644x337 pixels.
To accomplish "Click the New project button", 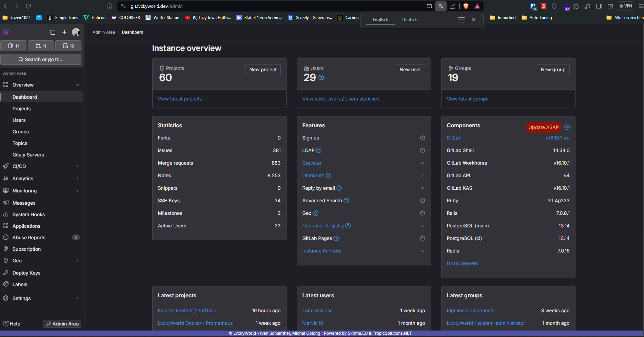I will coord(263,70).
